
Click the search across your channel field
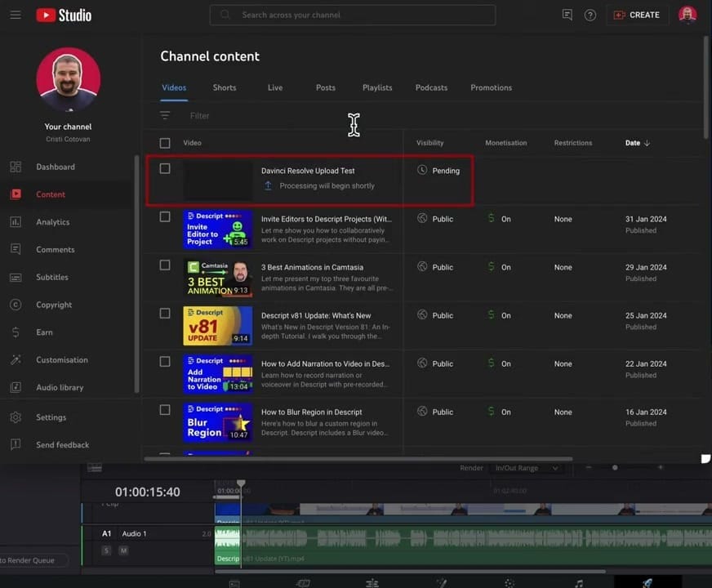click(x=353, y=15)
